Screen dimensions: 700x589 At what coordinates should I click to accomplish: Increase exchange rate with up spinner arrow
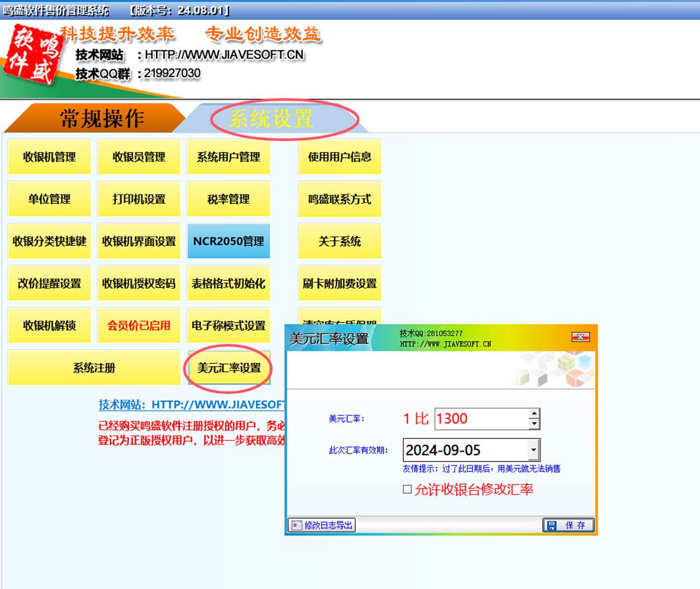(x=534, y=414)
